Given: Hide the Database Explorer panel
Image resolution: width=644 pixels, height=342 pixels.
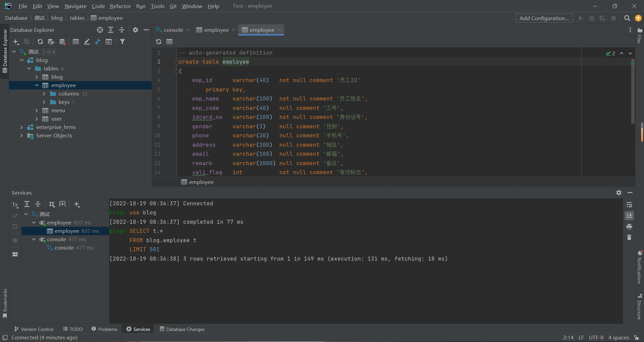Looking at the screenshot, I should point(146,30).
